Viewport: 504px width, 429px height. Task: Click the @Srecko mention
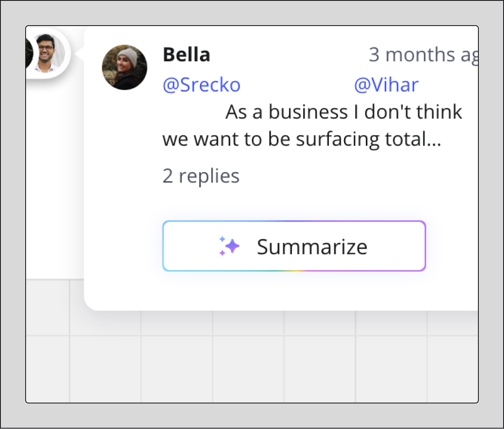click(x=202, y=85)
